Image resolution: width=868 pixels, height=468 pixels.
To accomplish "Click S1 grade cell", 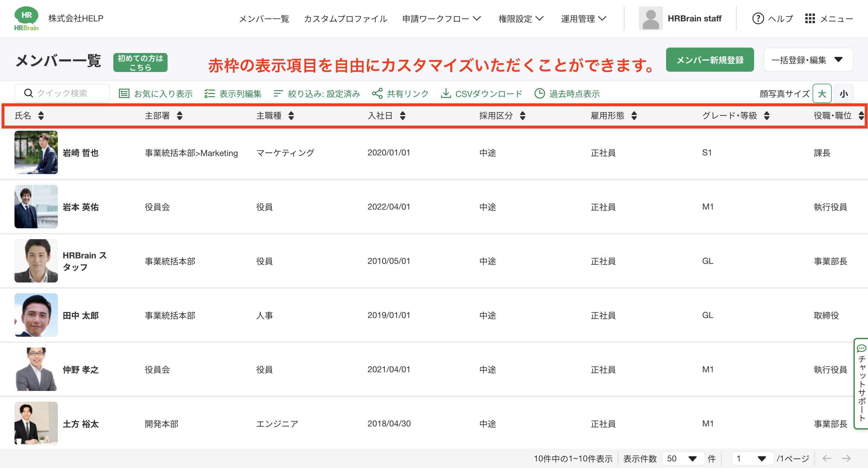I will [707, 152].
